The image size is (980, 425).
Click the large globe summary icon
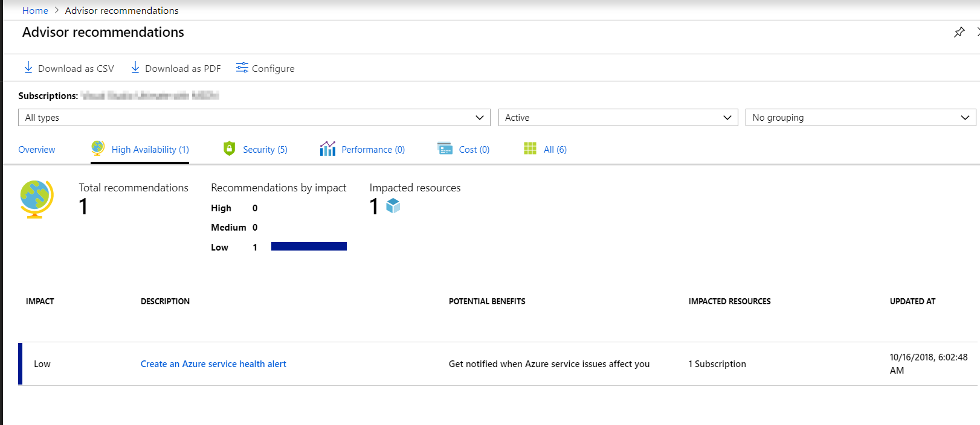tap(37, 199)
